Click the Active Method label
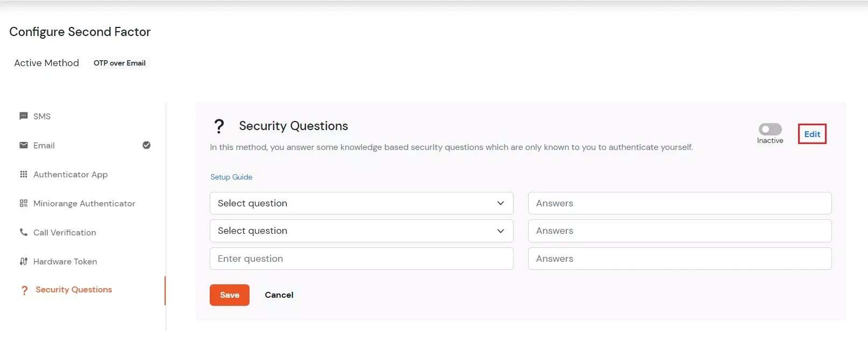The height and width of the screenshot is (351, 868). tap(47, 63)
